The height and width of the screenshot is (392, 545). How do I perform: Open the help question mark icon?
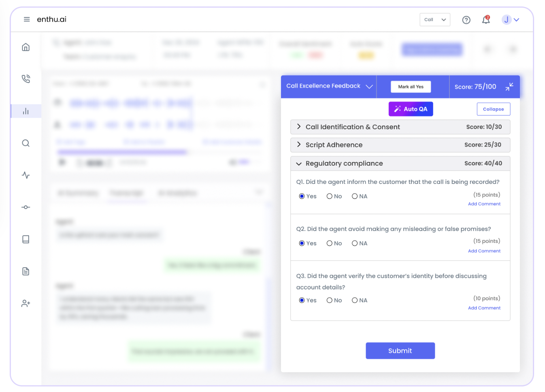[x=466, y=20]
